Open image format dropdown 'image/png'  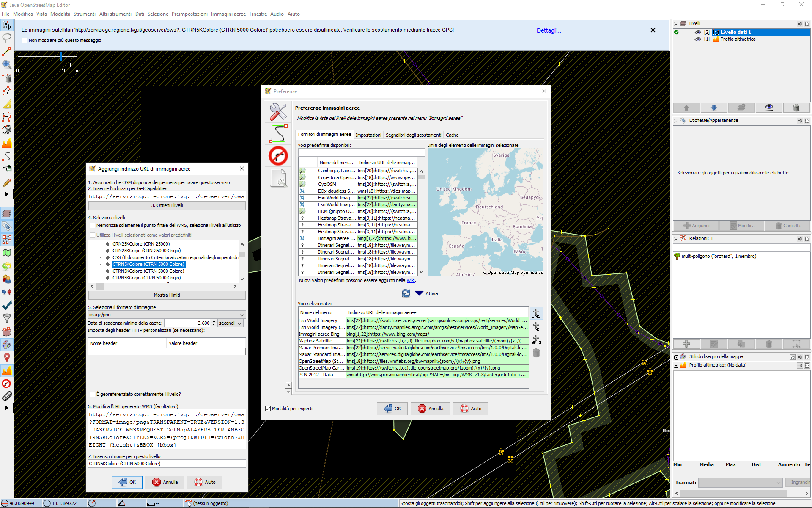pos(167,315)
